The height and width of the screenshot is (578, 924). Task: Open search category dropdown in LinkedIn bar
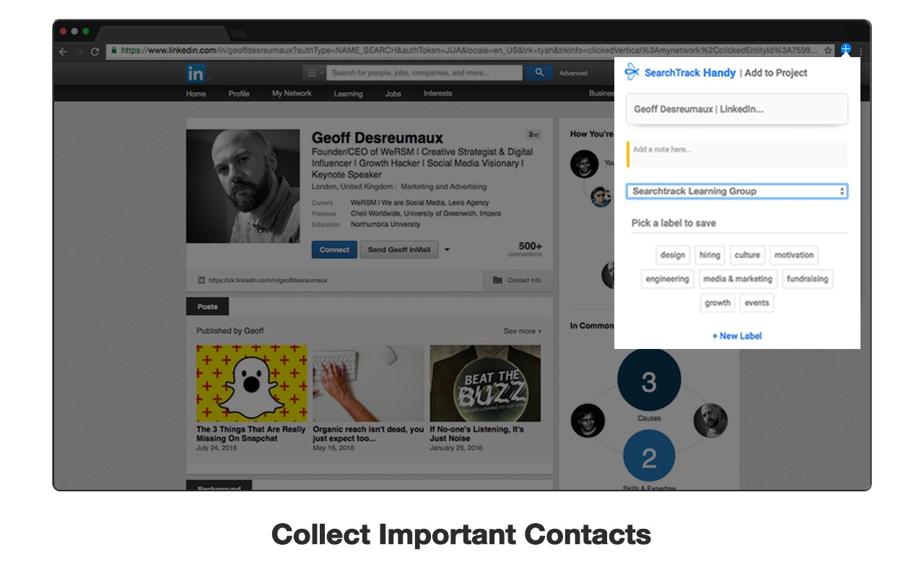click(x=314, y=73)
